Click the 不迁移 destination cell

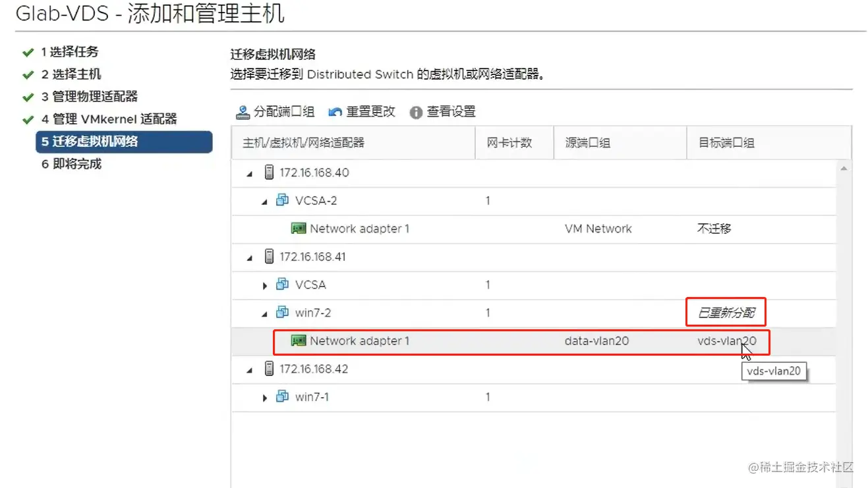[714, 229]
